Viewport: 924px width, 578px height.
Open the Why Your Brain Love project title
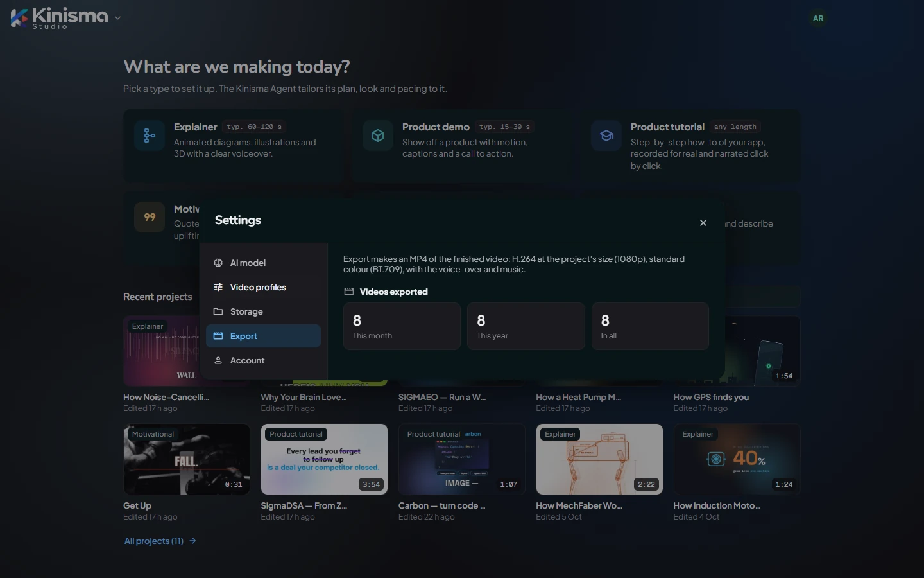pyautogui.click(x=304, y=397)
